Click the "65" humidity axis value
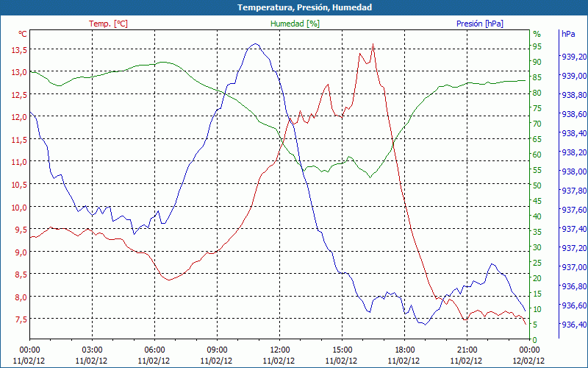Screen dimensions: 588x368 pyautogui.click(x=537, y=139)
